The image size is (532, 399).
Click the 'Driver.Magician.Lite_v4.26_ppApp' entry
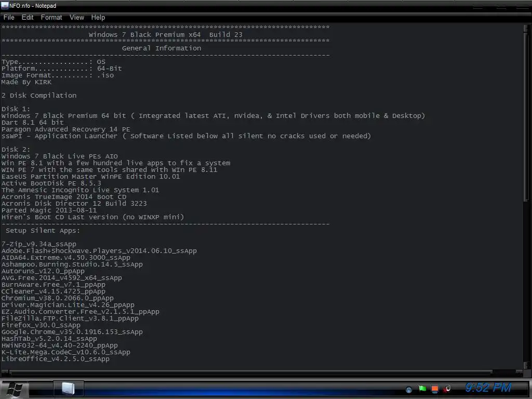coord(68,304)
